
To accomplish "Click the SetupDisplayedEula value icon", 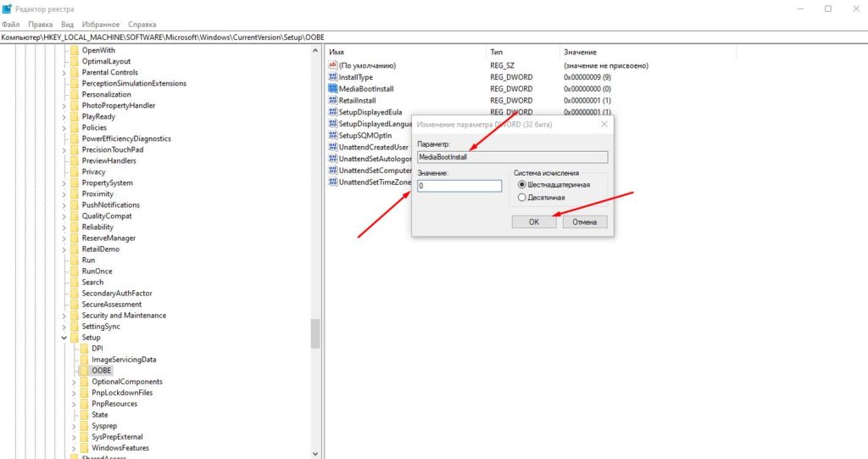I will pyautogui.click(x=332, y=112).
